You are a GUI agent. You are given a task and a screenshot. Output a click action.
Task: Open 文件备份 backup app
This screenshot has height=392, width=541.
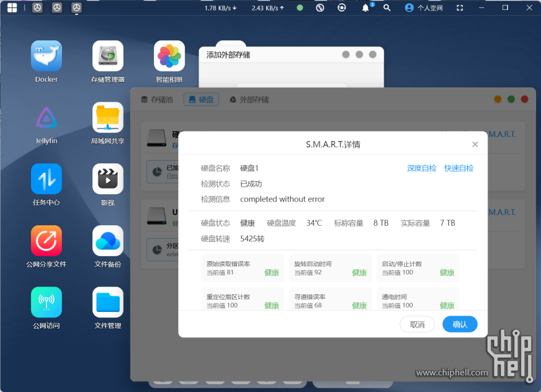[108, 241]
